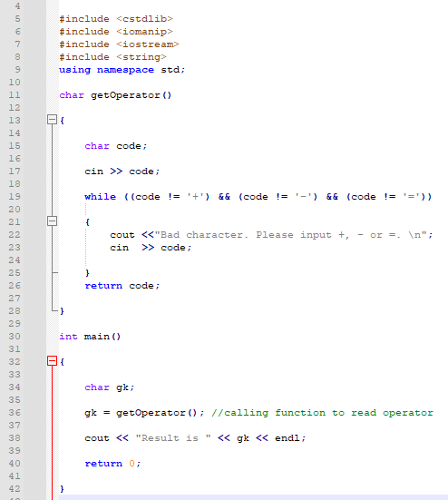Click line number 19 in the gutter
Viewport: 448px width, 500px height.
pyautogui.click(x=15, y=196)
